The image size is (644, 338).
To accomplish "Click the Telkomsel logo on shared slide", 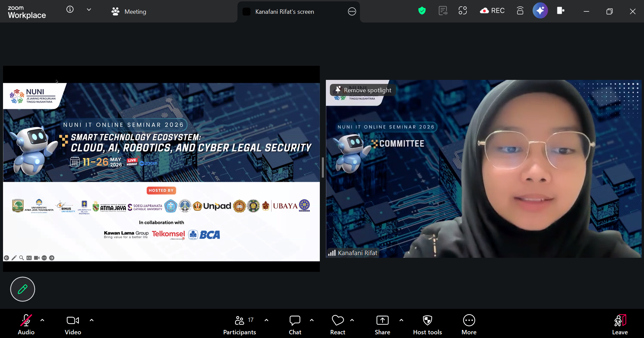I will click(168, 234).
